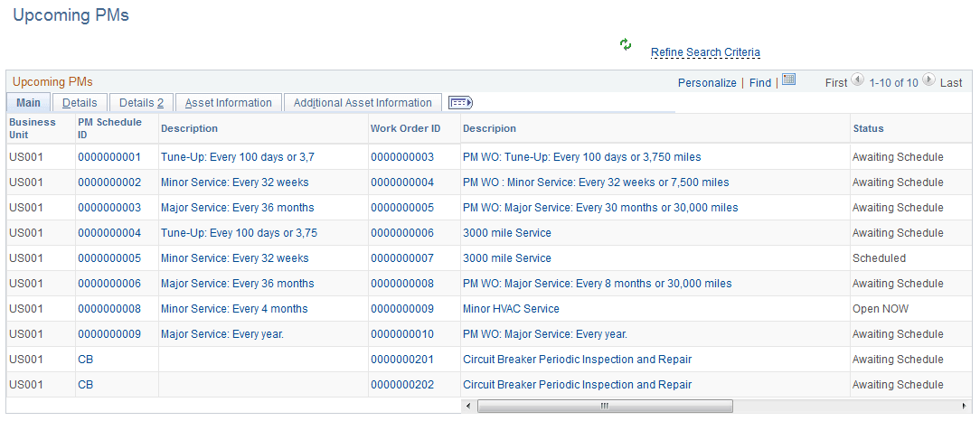Open Circuit Breaker Inspection for order 0000000201
980x421 pixels.
click(577, 360)
